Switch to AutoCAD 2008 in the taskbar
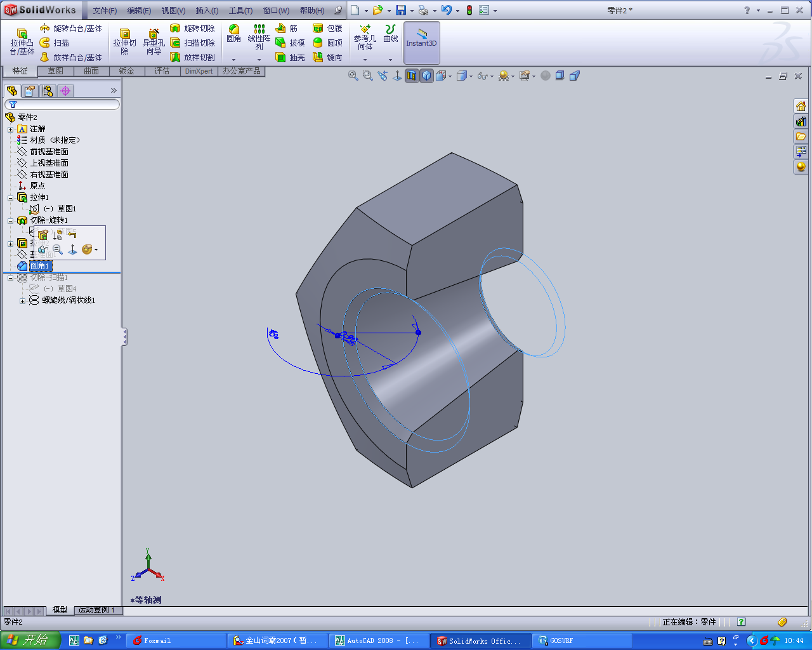 tap(379, 640)
